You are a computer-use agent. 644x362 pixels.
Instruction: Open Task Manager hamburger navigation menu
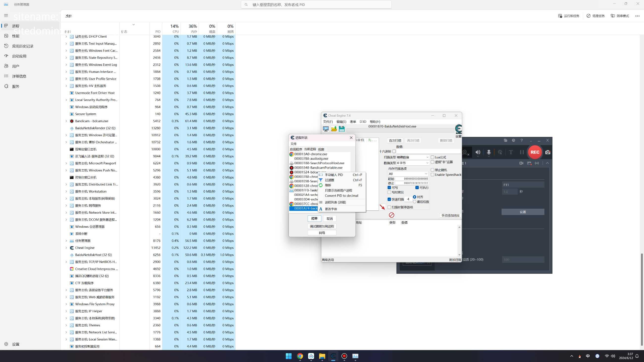(6, 16)
